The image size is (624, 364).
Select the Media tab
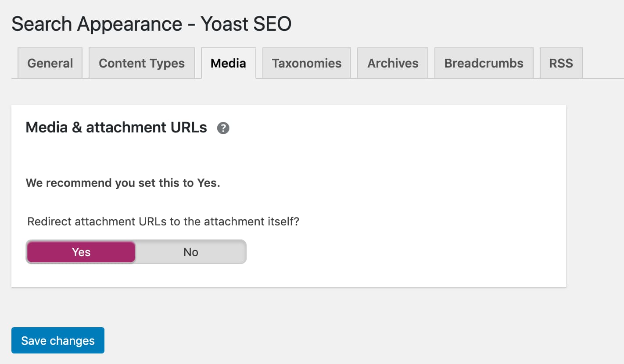tap(228, 63)
